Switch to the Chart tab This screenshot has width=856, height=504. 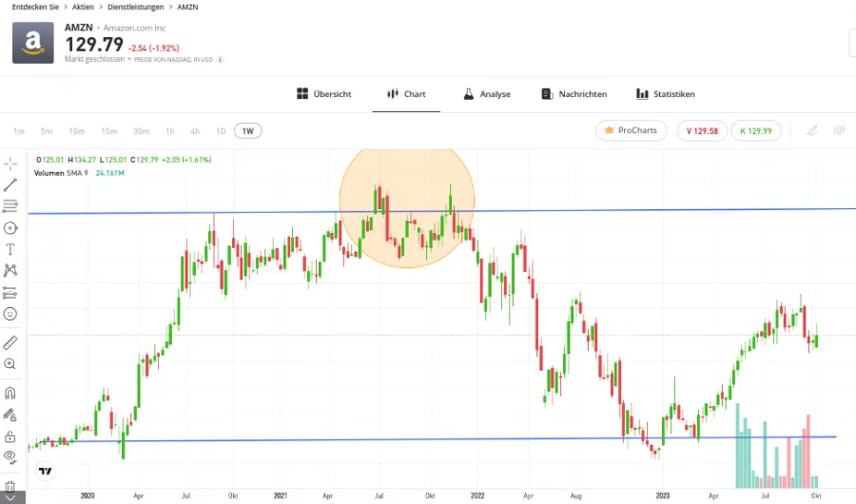coord(406,94)
